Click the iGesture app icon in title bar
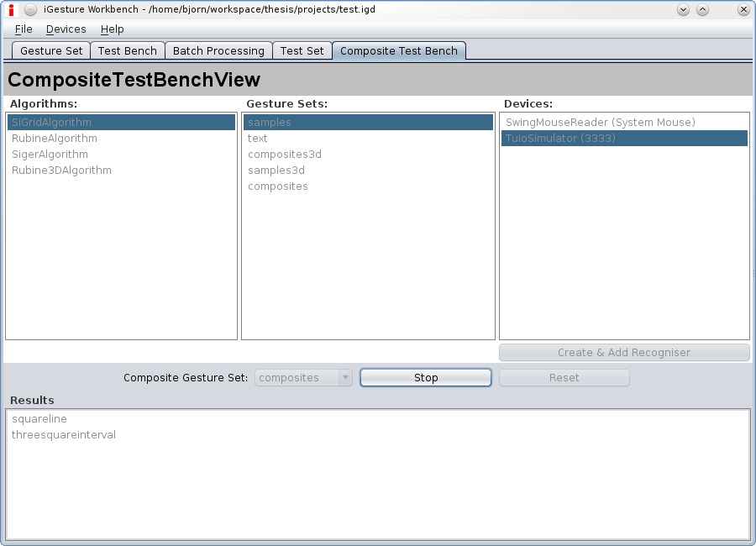The height and width of the screenshot is (546, 756). coord(11,10)
